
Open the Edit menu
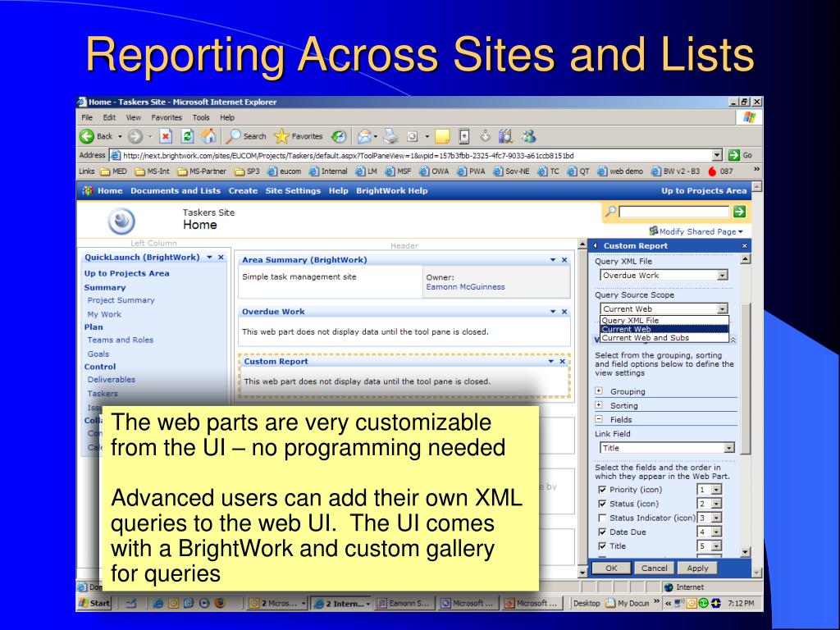tap(109, 117)
